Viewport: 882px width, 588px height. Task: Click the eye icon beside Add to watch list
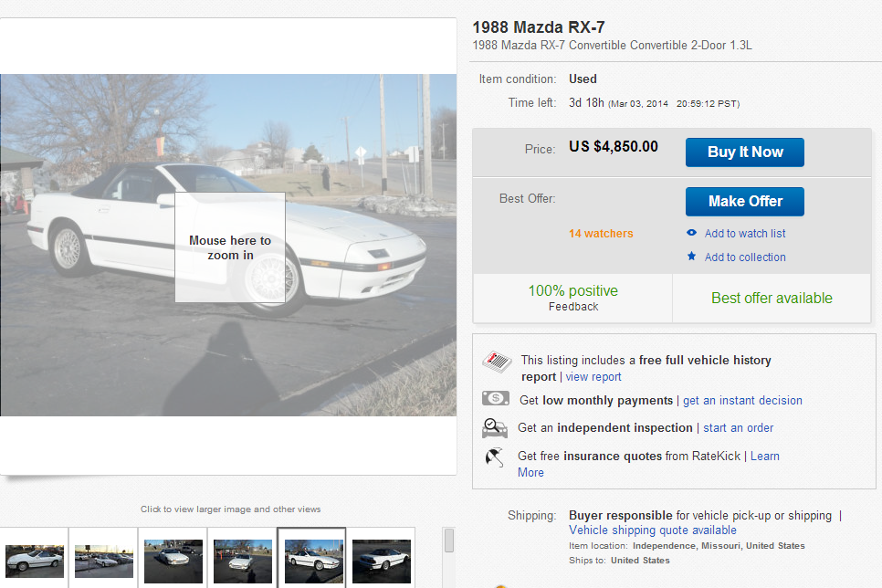tap(691, 233)
